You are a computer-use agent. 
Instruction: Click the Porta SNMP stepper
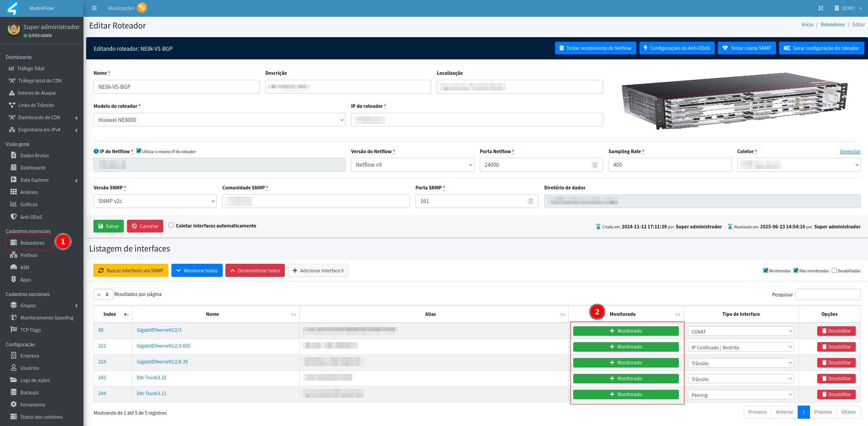[530, 201]
